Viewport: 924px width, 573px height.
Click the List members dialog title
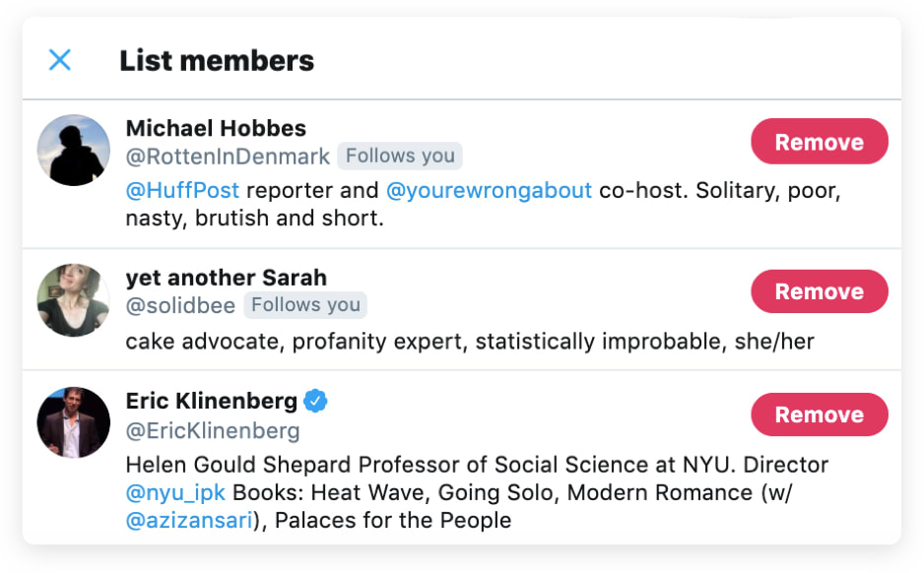[217, 60]
